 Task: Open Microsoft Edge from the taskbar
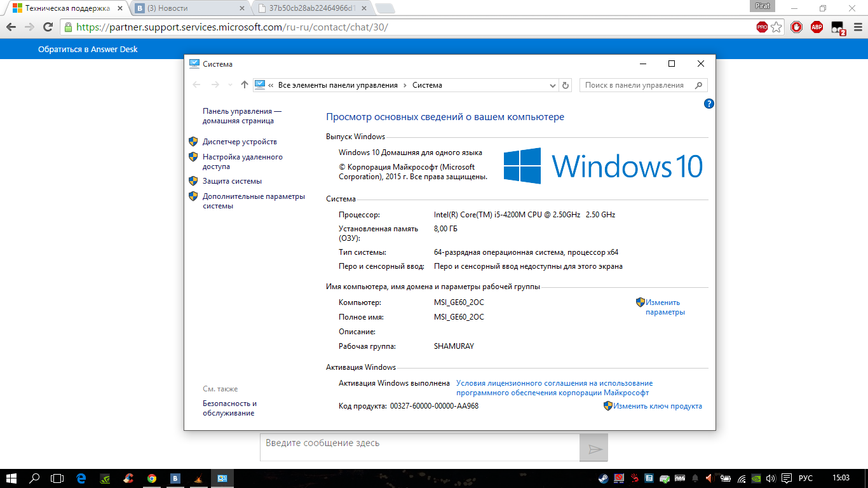[81, 478]
